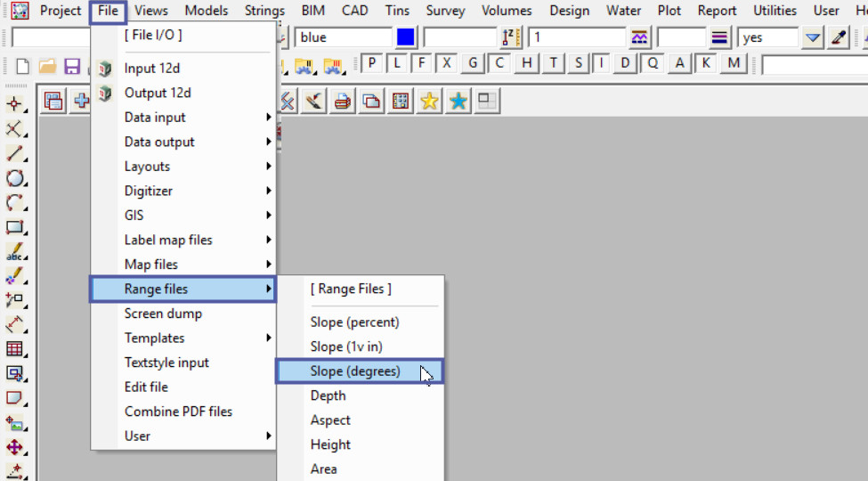Click the blue star icon

pyautogui.click(x=458, y=101)
